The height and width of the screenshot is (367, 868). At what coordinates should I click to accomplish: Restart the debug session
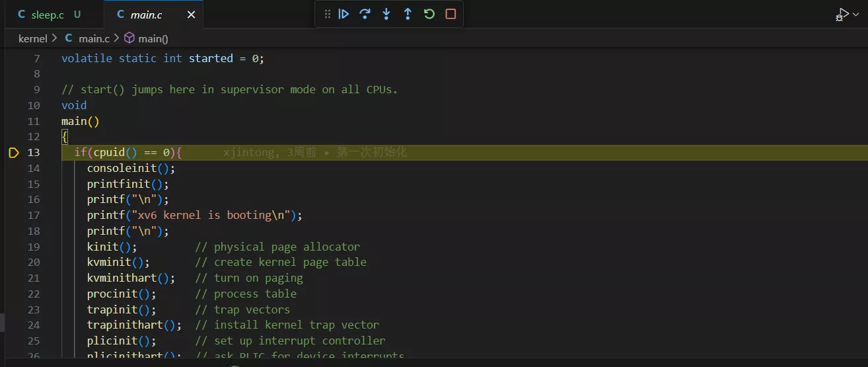pyautogui.click(x=429, y=14)
